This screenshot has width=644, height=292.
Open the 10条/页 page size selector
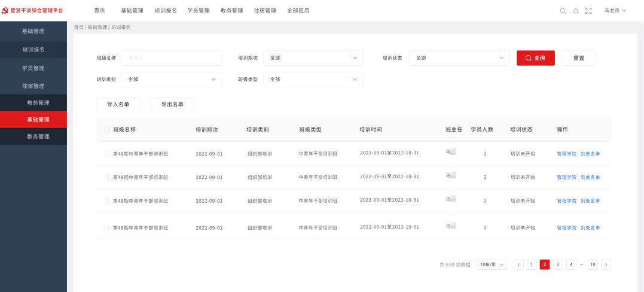[492, 264]
